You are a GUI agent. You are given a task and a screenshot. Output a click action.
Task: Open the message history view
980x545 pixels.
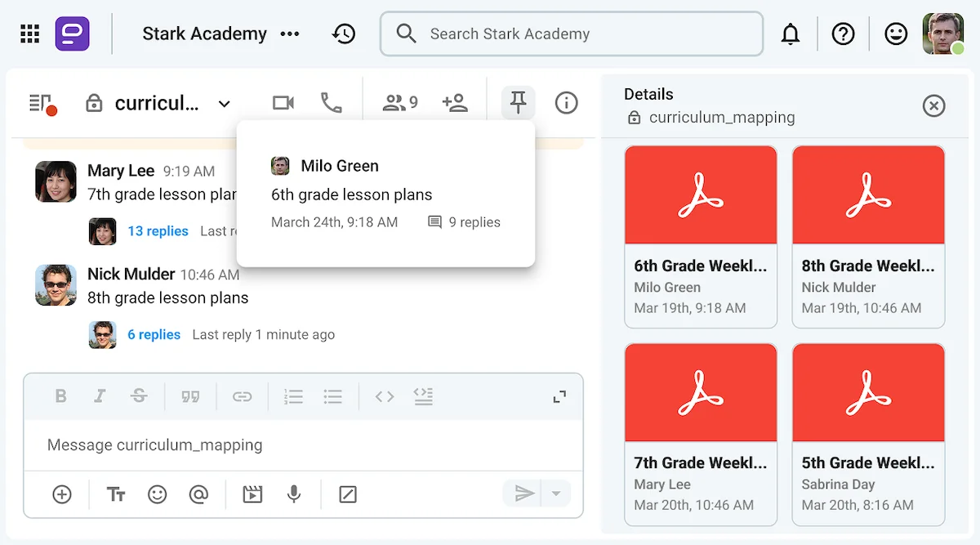(x=344, y=34)
